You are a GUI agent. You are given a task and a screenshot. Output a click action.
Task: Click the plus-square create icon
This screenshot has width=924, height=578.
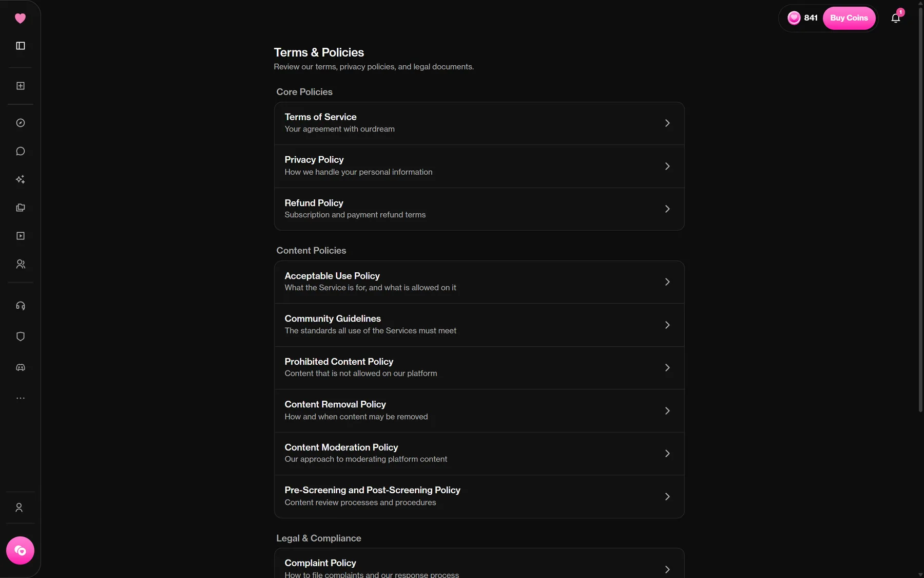pyautogui.click(x=21, y=86)
